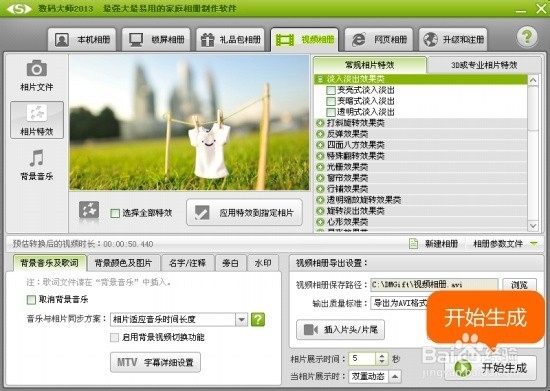The width and height of the screenshot is (550, 391).
Task: Open 当相片展示时 dropdown arrow
Action: point(395,376)
